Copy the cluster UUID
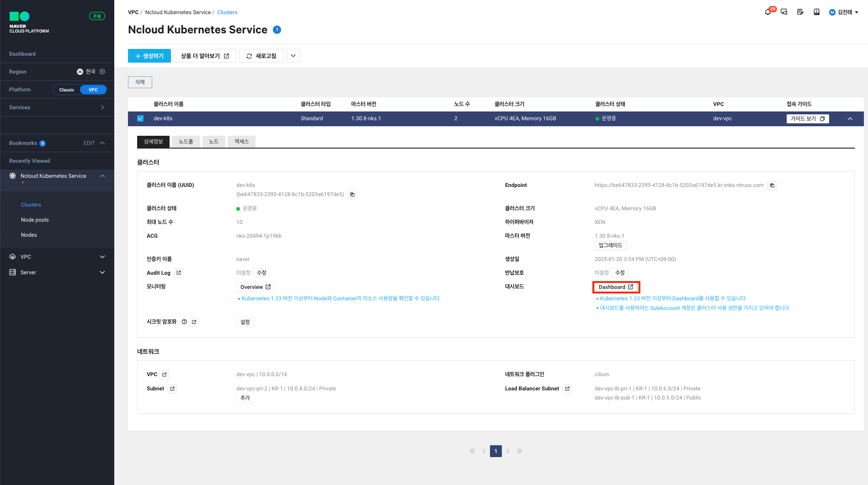The height and width of the screenshot is (485, 868). pyautogui.click(x=352, y=195)
